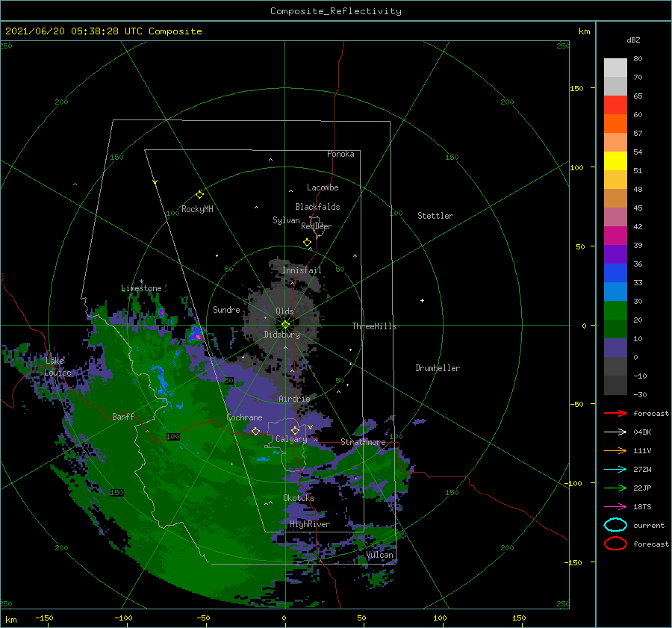Click the 54 dBZ yellow color swatch
The width and height of the screenshot is (672, 628).
click(x=615, y=161)
